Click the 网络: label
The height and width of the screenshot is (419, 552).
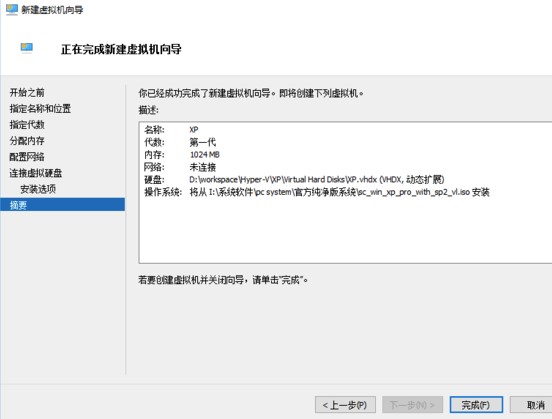154,167
